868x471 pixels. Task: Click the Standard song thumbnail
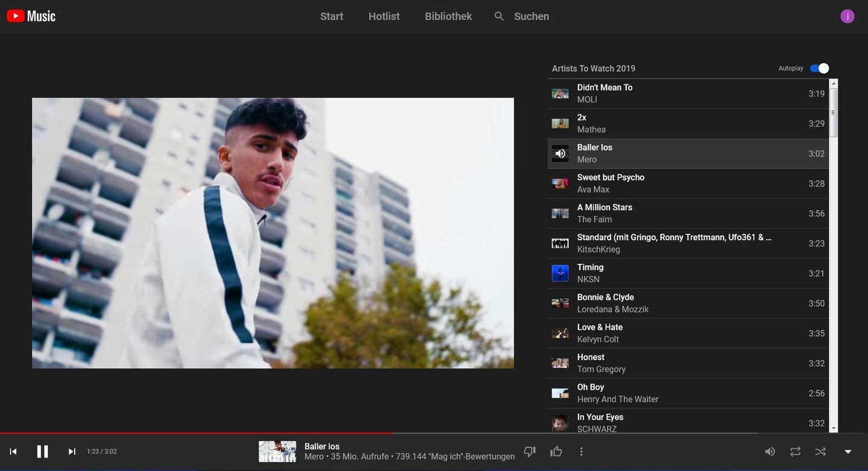point(560,243)
